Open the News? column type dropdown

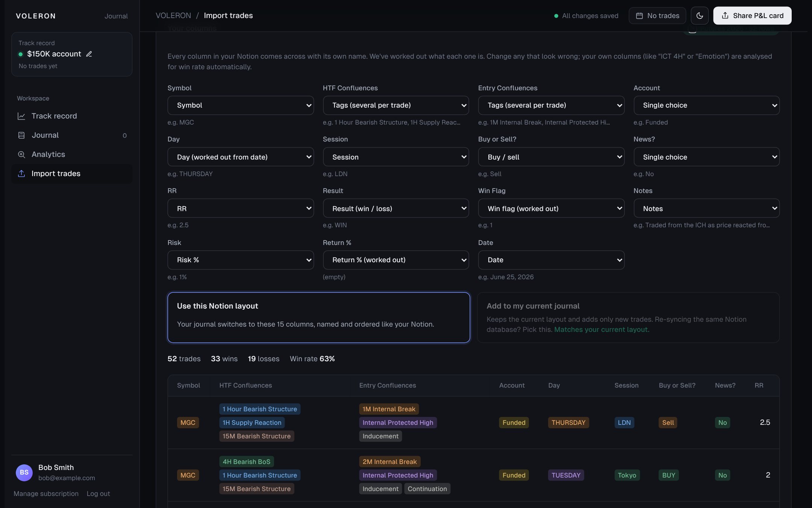[706, 157]
